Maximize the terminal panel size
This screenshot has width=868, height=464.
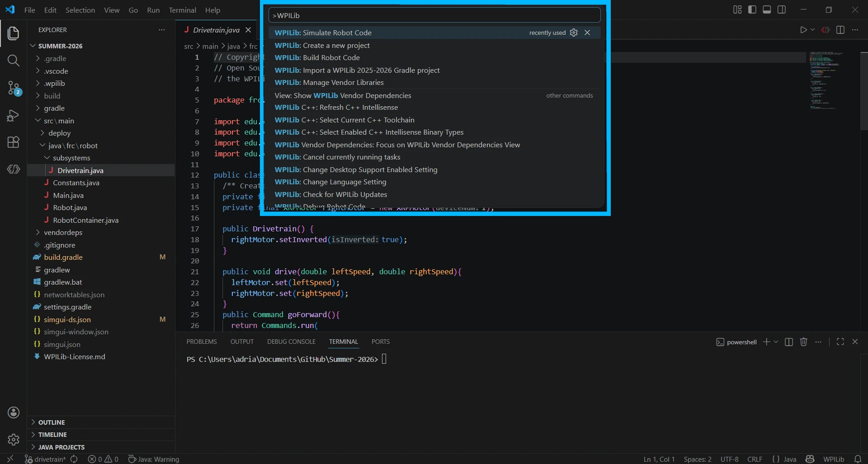[x=840, y=342]
